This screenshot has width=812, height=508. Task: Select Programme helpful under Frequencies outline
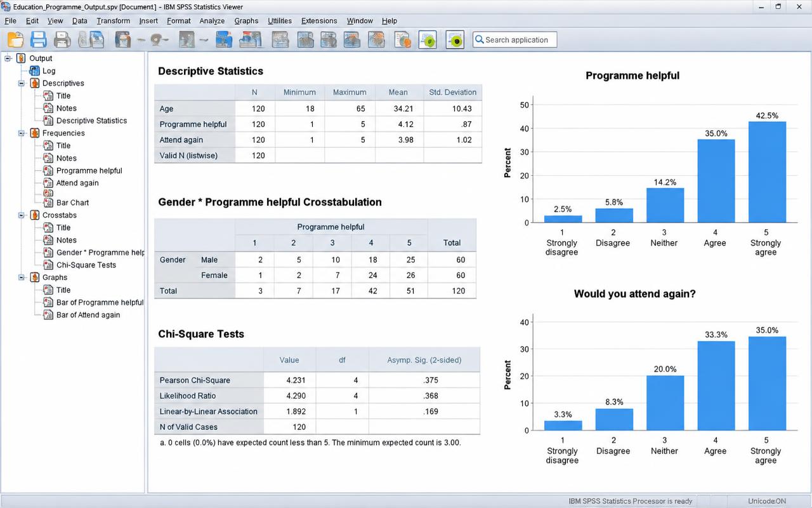(89, 171)
